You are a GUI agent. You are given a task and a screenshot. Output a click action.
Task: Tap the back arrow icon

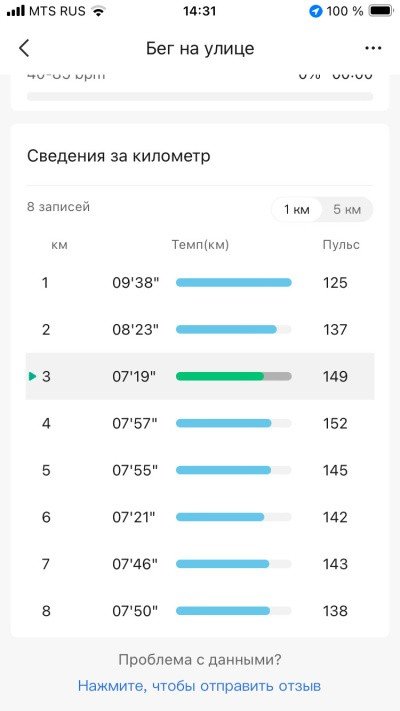coord(24,48)
